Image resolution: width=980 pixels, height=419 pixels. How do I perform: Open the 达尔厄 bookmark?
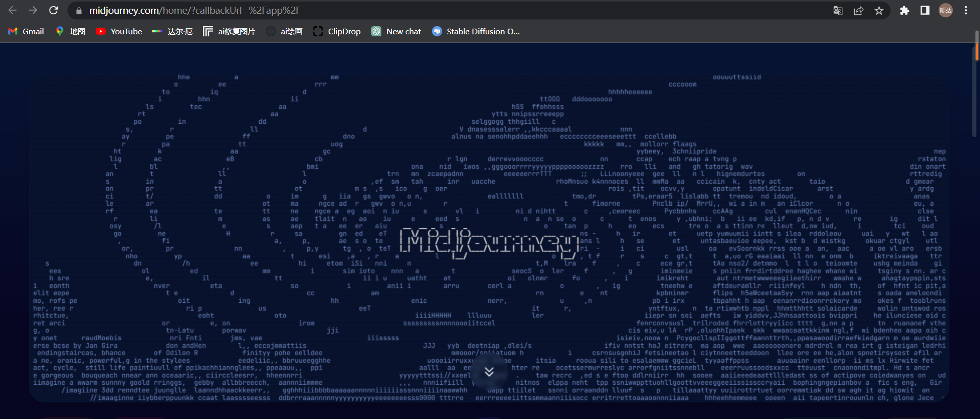coord(172,31)
